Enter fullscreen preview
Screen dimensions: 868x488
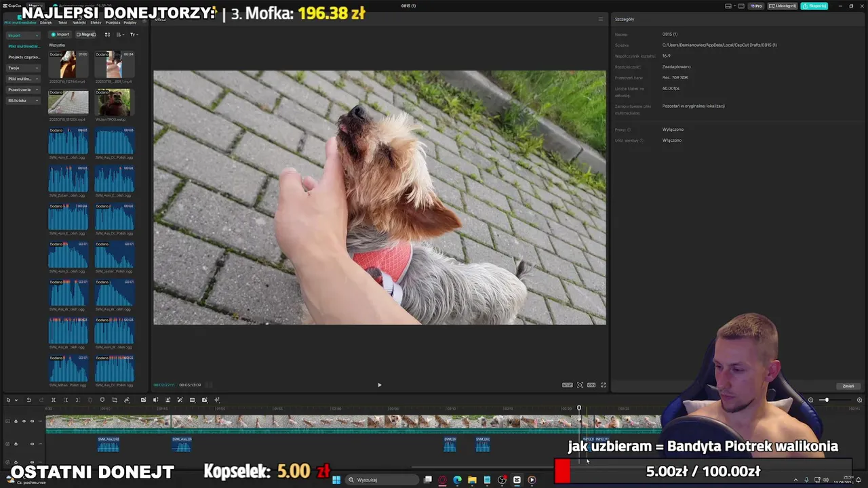(x=603, y=385)
